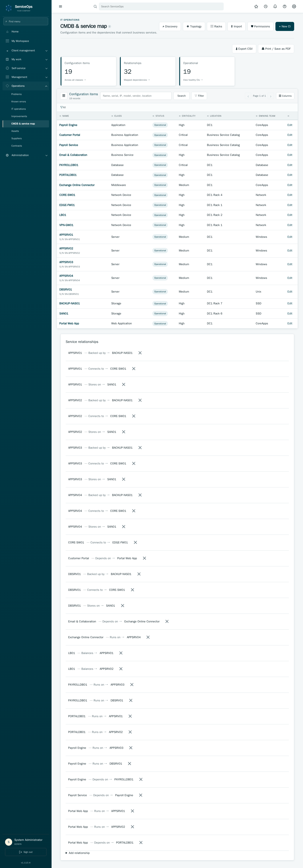Screen dimensions: 303x868
Task: Click Print / Save as PDF
Action: coord(276,49)
